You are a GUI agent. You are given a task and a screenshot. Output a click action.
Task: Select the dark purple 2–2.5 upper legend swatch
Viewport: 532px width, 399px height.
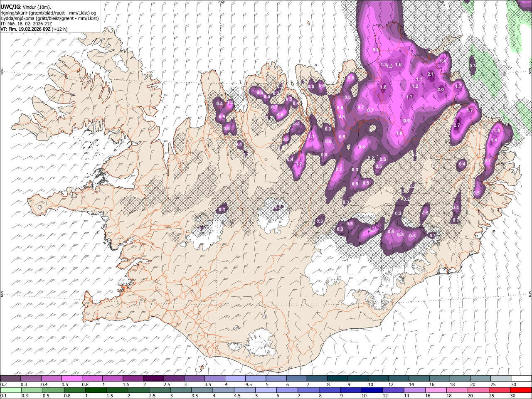(153, 379)
